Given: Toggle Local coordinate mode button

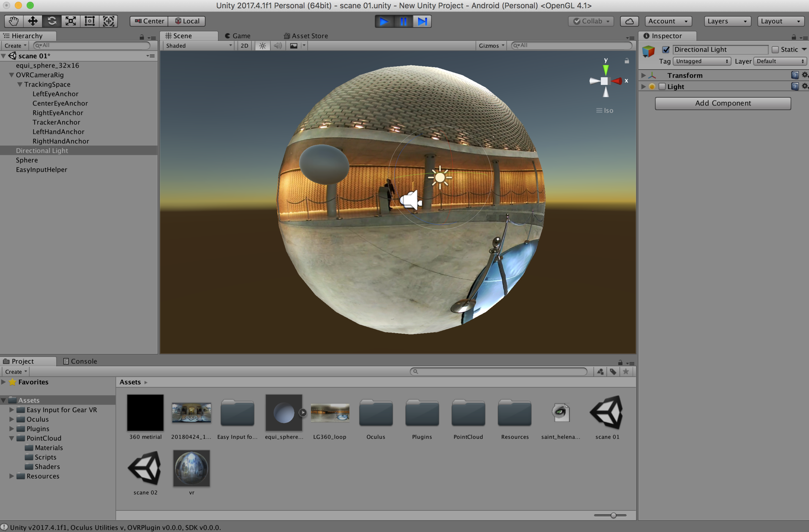Looking at the screenshot, I should point(187,21).
